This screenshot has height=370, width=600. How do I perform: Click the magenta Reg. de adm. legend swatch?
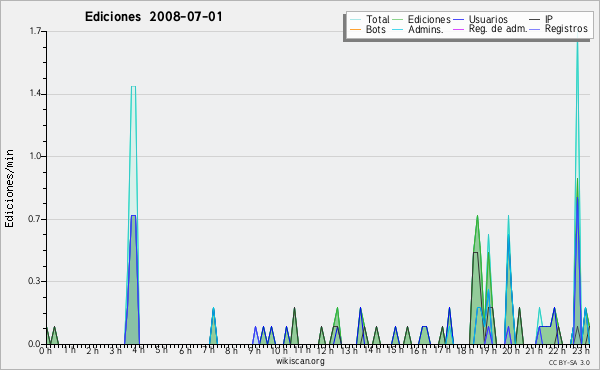coord(458,29)
